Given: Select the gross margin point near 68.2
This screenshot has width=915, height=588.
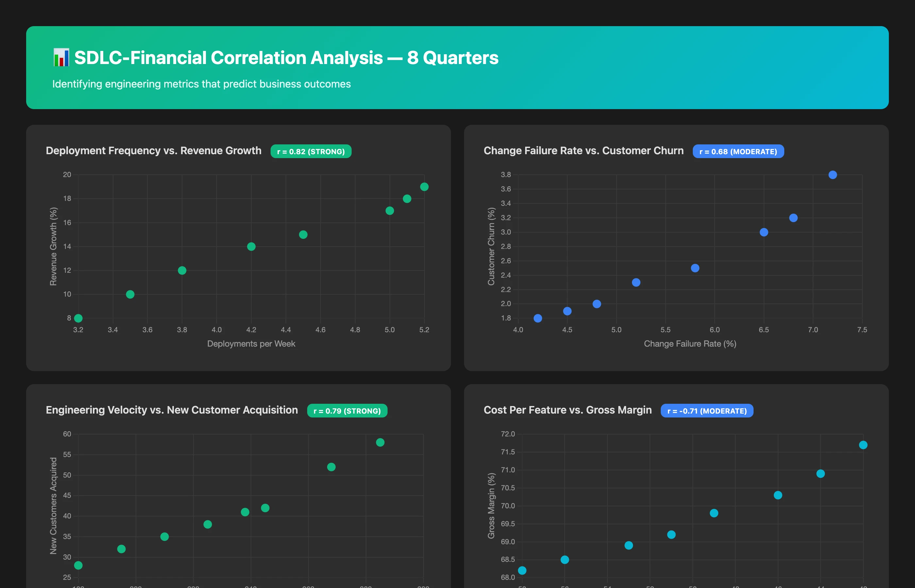Looking at the screenshot, I should point(522,570).
